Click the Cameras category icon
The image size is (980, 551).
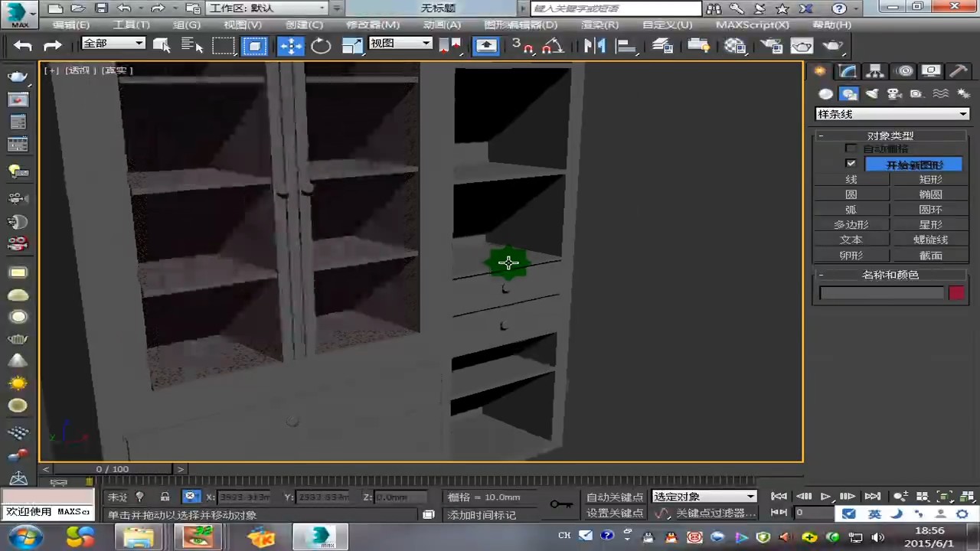893,94
